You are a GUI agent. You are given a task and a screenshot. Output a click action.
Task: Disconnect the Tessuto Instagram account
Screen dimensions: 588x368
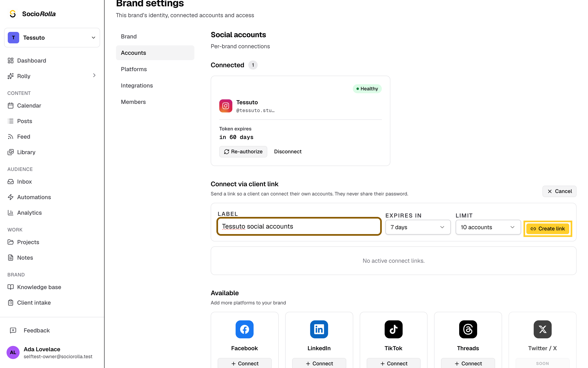288,152
